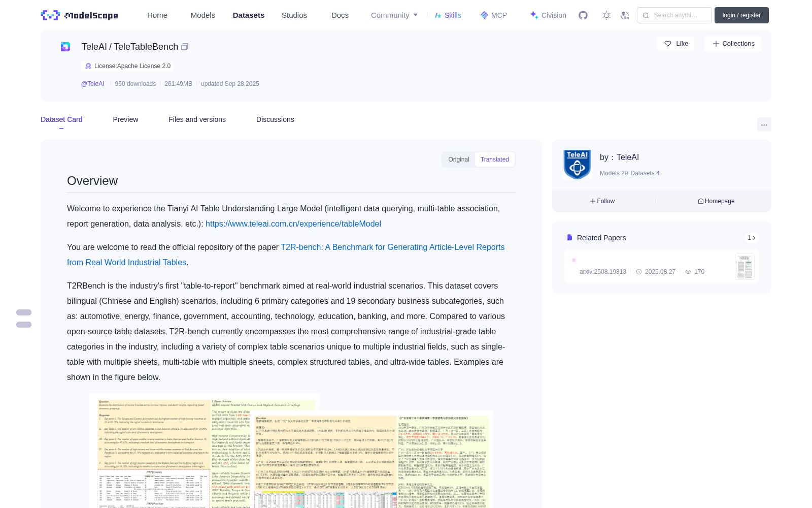
Task: Open the Docs page
Action: [x=340, y=15]
